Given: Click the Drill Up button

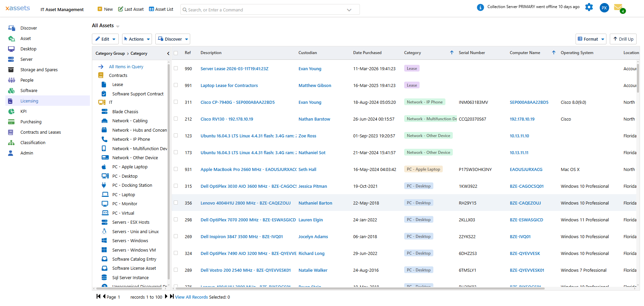Looking at the screenshot, I should (x=623, y=39).
